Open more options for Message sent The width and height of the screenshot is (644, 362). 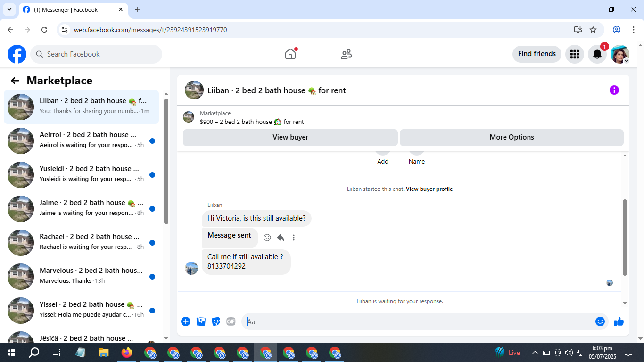tap(294, 238)
